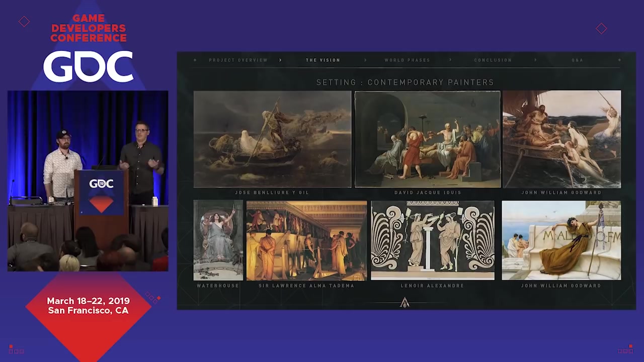Click the Lenoir Alexandre caption
Screen dimensions: 644x362
coord(432,286)
